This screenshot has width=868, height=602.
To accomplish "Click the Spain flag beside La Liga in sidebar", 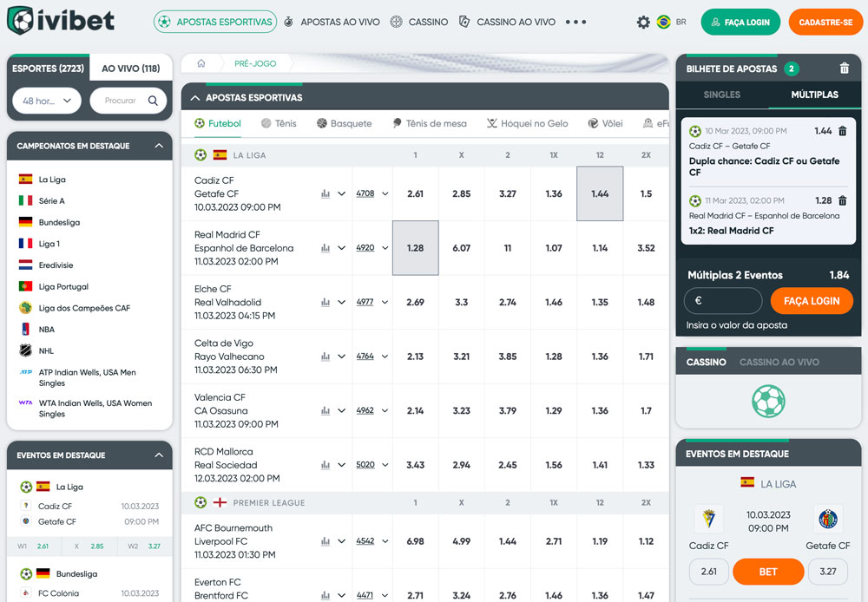I will (25, 180).
